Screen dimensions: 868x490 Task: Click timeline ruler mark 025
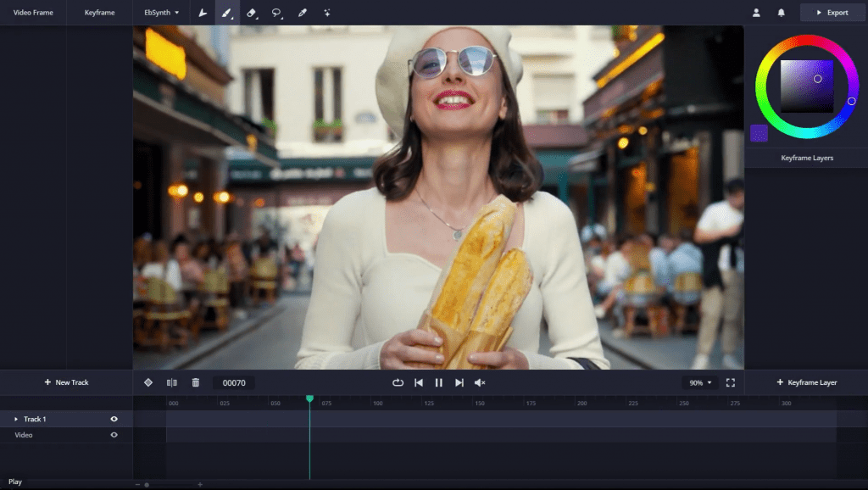point(225,403)
